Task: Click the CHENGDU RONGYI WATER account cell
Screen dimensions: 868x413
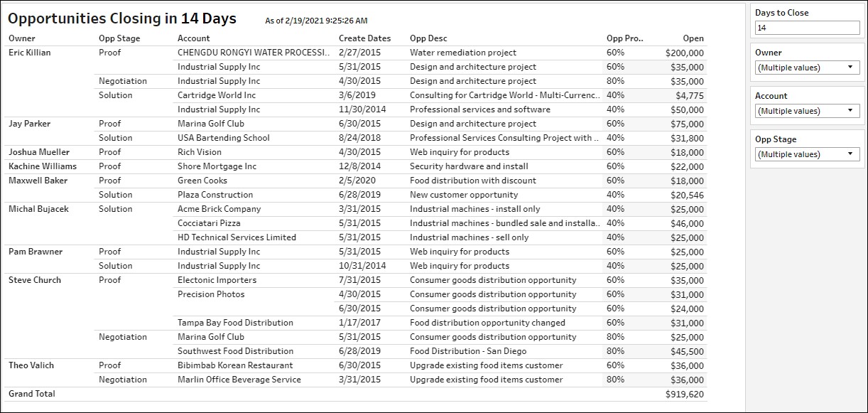Action: pos(254,53)
